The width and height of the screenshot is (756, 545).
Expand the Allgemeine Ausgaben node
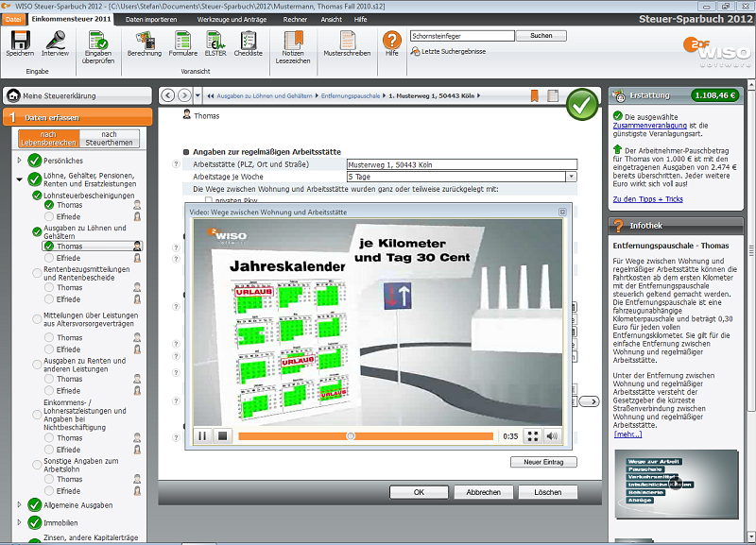click(x=19, y=505)
